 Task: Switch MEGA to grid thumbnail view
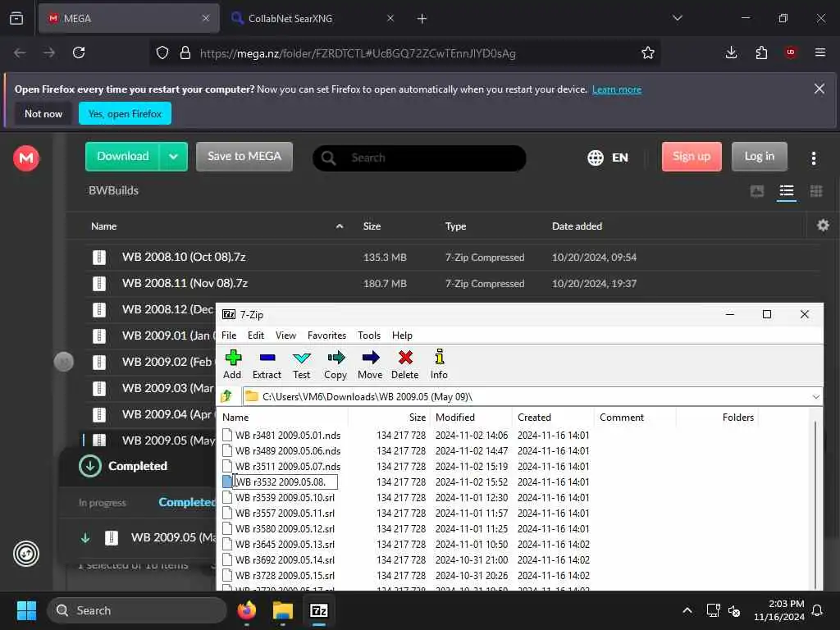tap(816, 191)
